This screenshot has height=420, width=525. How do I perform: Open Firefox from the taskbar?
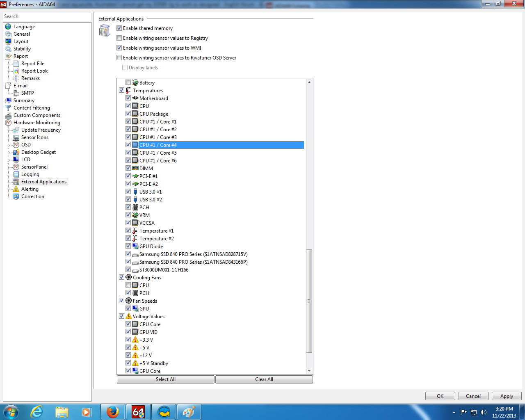pyautogui.click(x=113, y=411)
